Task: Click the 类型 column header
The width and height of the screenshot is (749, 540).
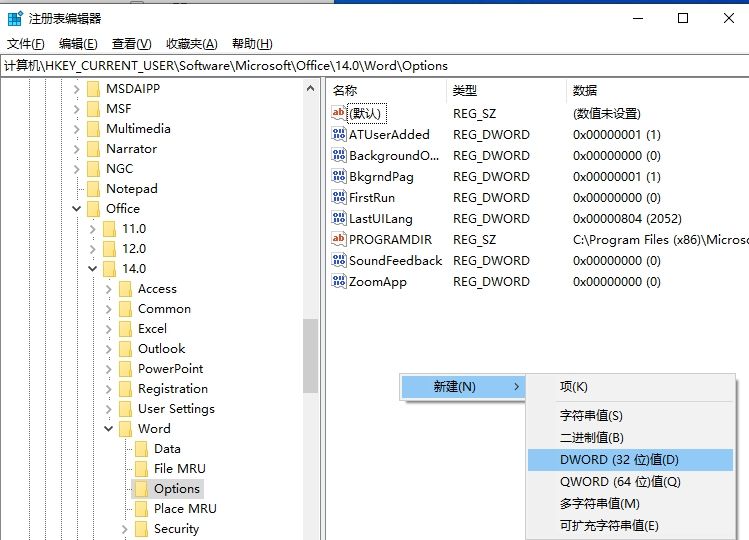Action: [507, 90]
